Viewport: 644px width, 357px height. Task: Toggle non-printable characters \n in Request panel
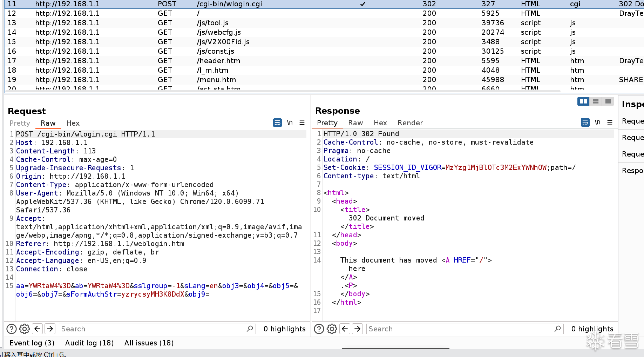click(x=290, y=123)
